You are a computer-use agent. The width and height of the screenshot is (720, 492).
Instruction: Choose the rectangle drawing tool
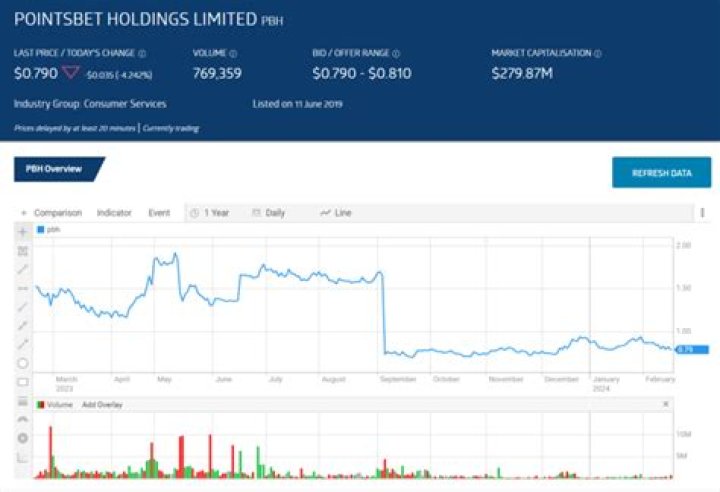pyautogui.click(x=22, y=382)
